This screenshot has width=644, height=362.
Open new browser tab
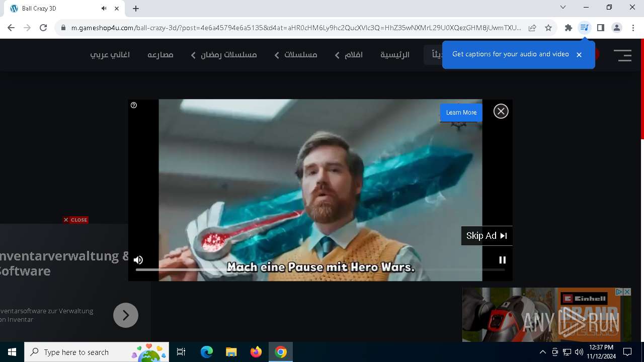tap(136, 9)
